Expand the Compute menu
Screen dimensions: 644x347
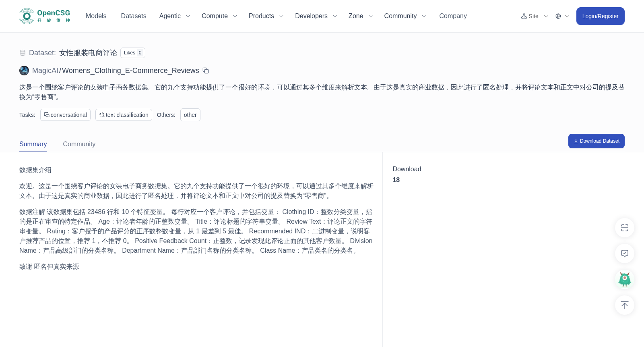(219, 16)
